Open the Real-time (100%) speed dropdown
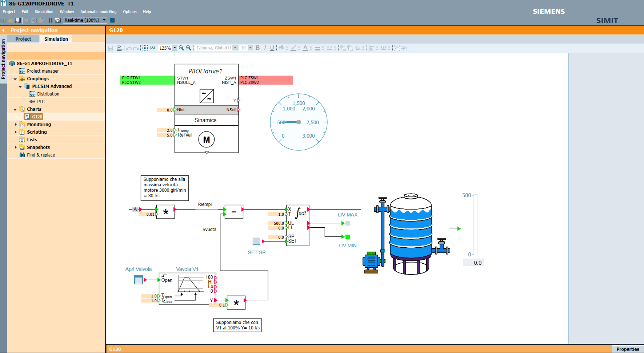The height and width of the screenshot is (353, 644). coord(104,20)
